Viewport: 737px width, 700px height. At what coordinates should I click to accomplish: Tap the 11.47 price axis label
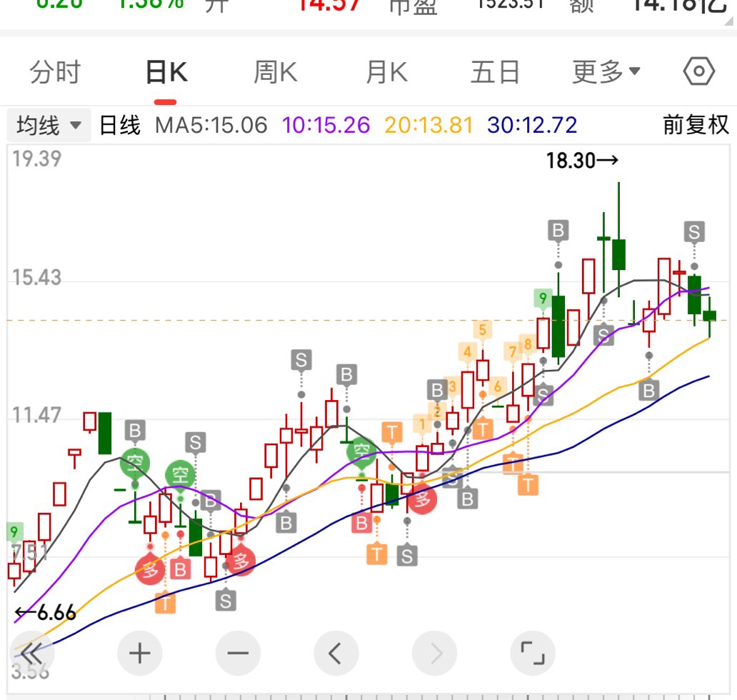[x=36, y=415]
